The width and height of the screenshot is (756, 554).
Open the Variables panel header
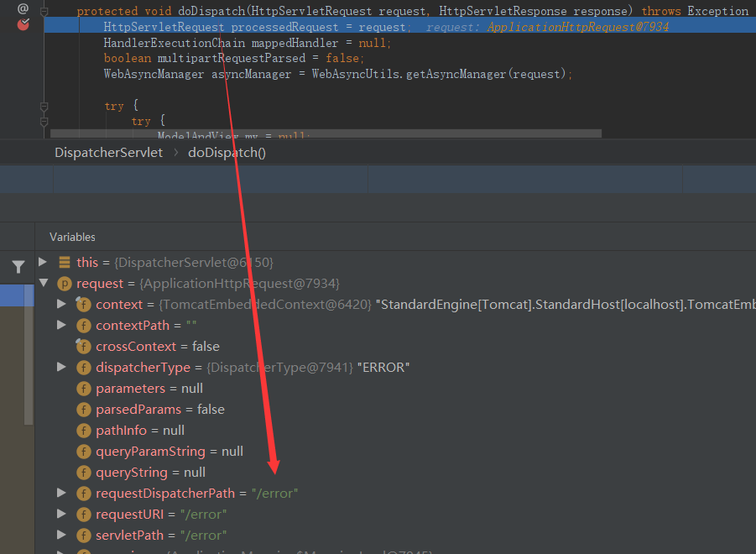pyautogui.click(x=72, y=238)
